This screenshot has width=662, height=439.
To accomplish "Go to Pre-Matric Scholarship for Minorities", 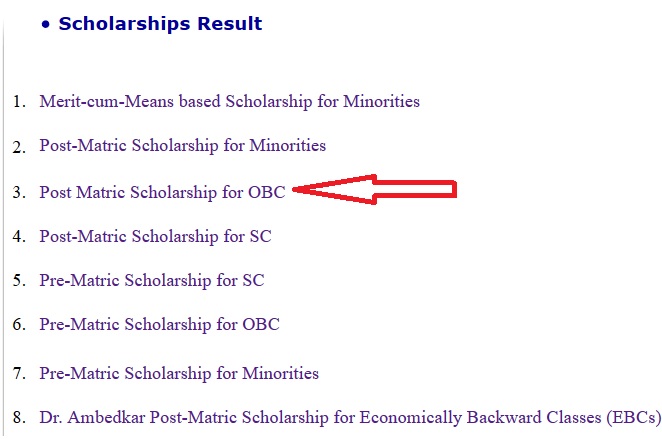I will pyautogui.click(x=179, y=373).
